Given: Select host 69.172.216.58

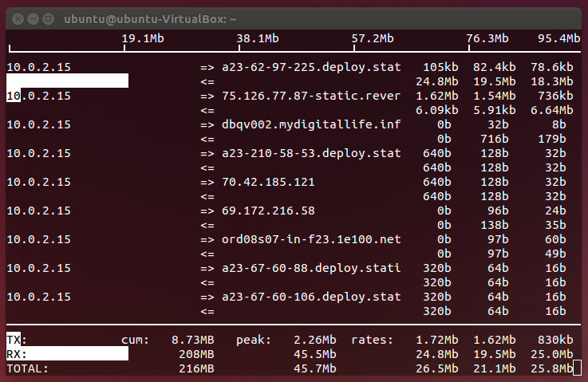Looking at the screenshot, I should [x=268, y=211].
